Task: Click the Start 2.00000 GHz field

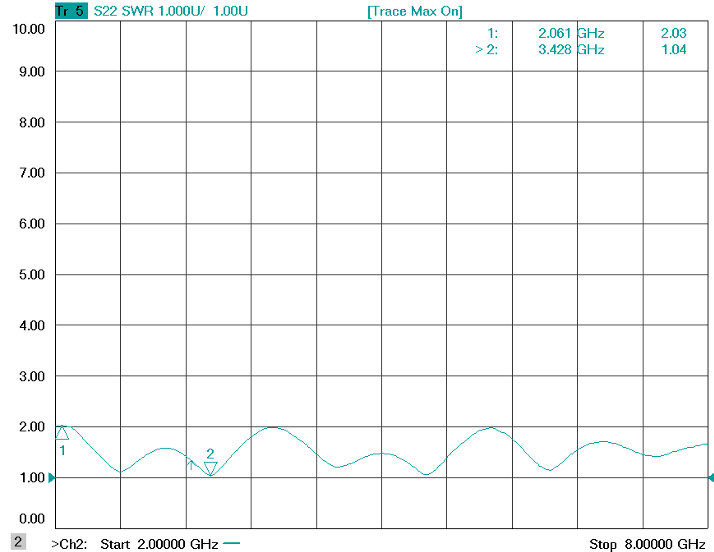Action: (x=159, y=544)
